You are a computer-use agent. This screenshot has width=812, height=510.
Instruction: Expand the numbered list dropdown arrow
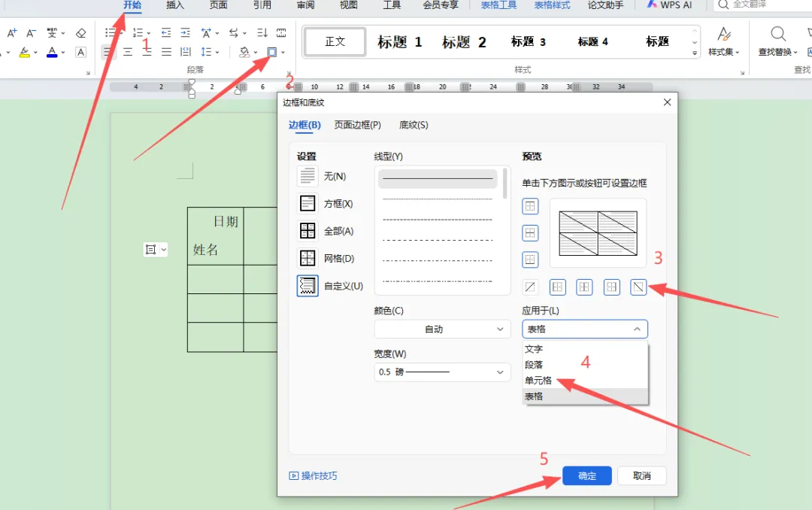point(149,33)
